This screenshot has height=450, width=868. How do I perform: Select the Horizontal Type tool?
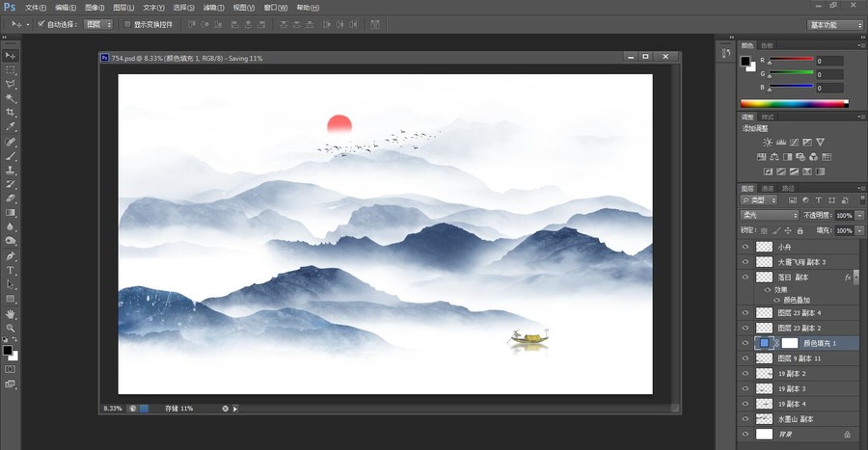pos(10,271)
